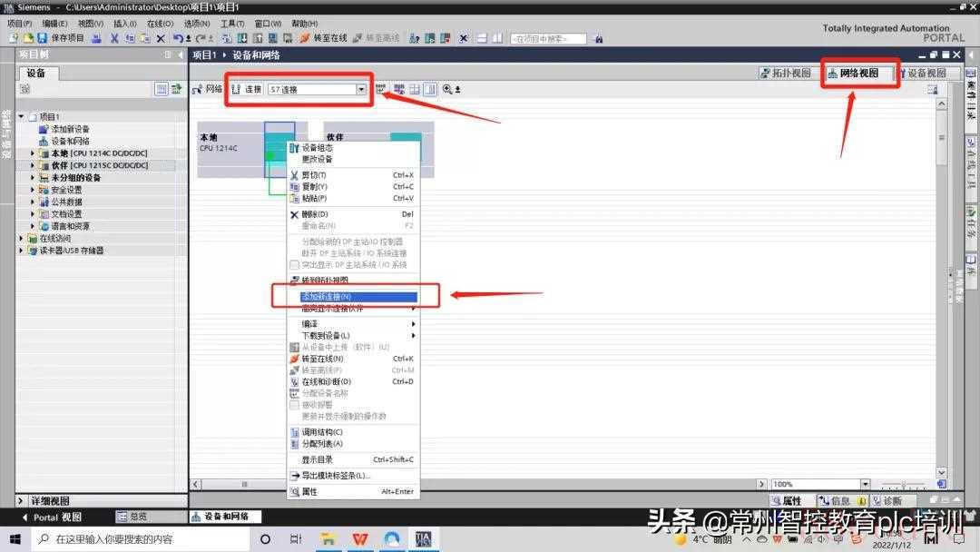Click the vertical scrollbar of the network view

pos(941,288)
